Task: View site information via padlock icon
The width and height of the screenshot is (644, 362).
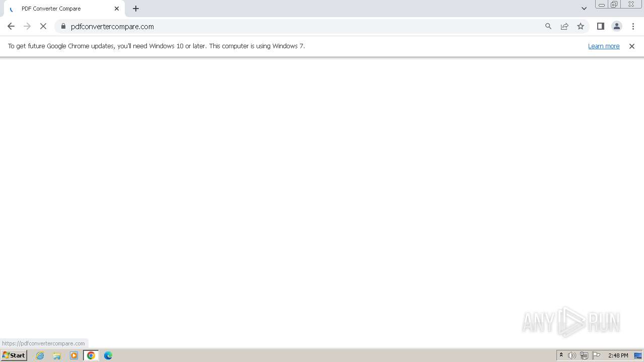Action: point(63,26)
